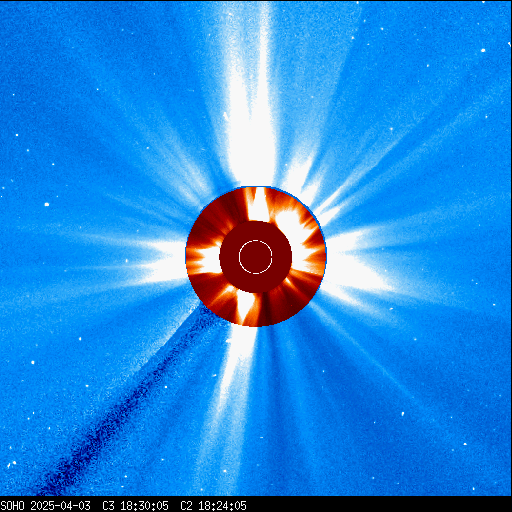Click the C3 label in the caption bar

[x=108, y=506]
